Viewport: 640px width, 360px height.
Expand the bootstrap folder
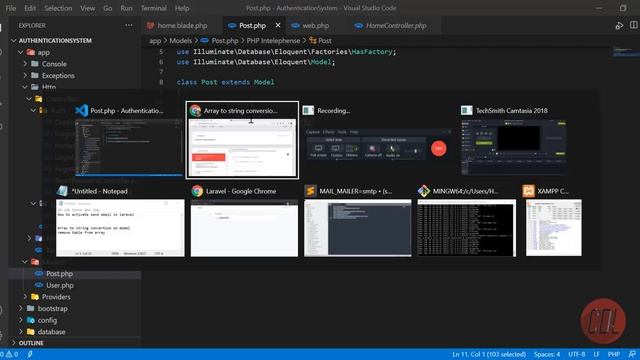(x=20, y=309)
